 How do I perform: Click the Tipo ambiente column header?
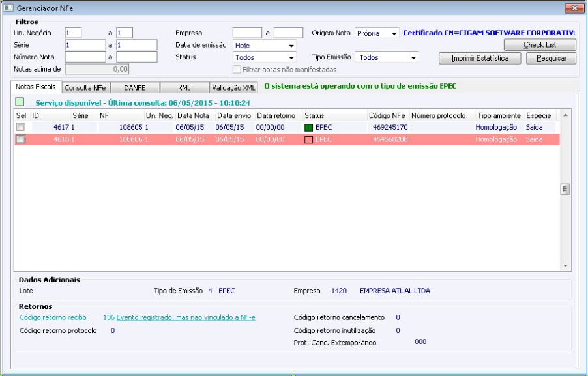pos(499,115)
